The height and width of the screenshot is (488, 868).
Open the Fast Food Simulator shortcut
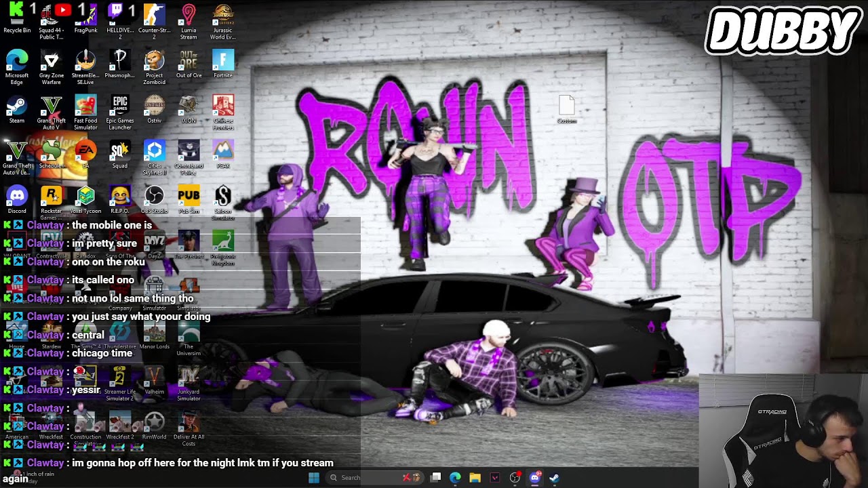point(85,113)
